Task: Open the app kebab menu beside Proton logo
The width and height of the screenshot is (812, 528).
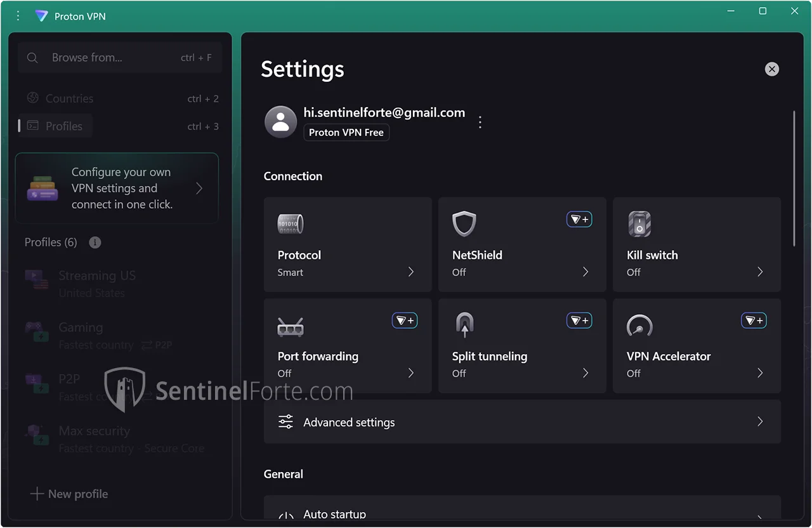Action: [18, 16]
